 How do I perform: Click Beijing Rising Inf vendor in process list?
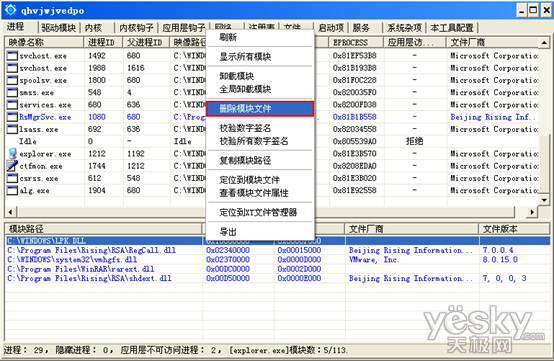(x=493, y=117)
